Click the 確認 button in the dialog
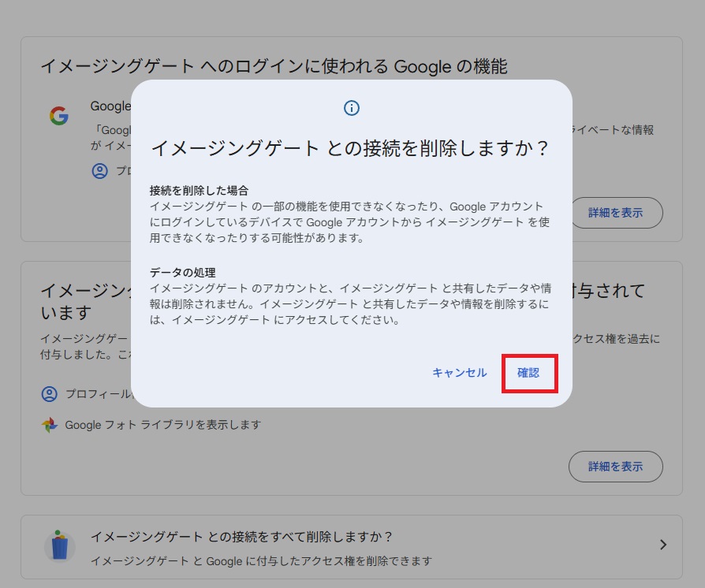 point(528,373)
